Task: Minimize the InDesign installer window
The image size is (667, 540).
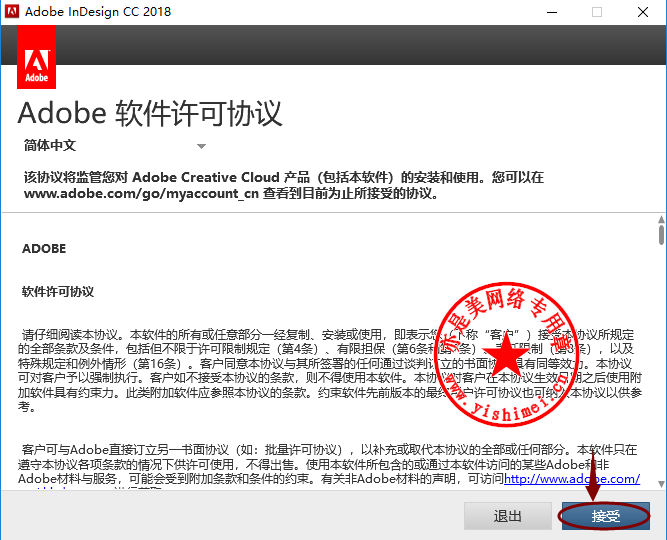Action: (552, 12)
